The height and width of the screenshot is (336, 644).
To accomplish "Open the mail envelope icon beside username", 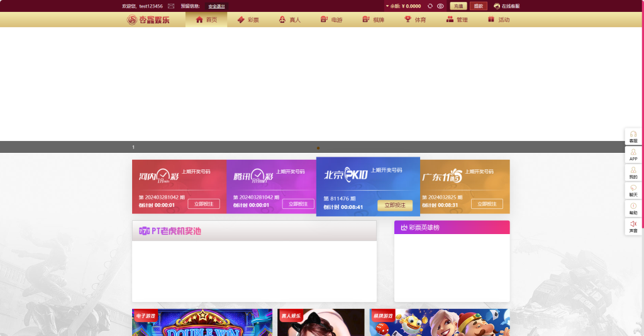I will coord(171,6).
